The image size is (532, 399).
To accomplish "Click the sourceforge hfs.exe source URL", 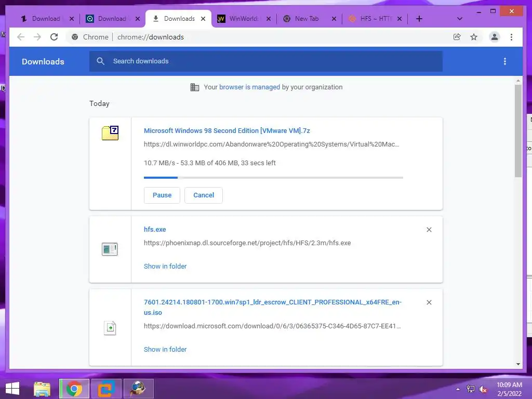I will [x=247, y=243].
